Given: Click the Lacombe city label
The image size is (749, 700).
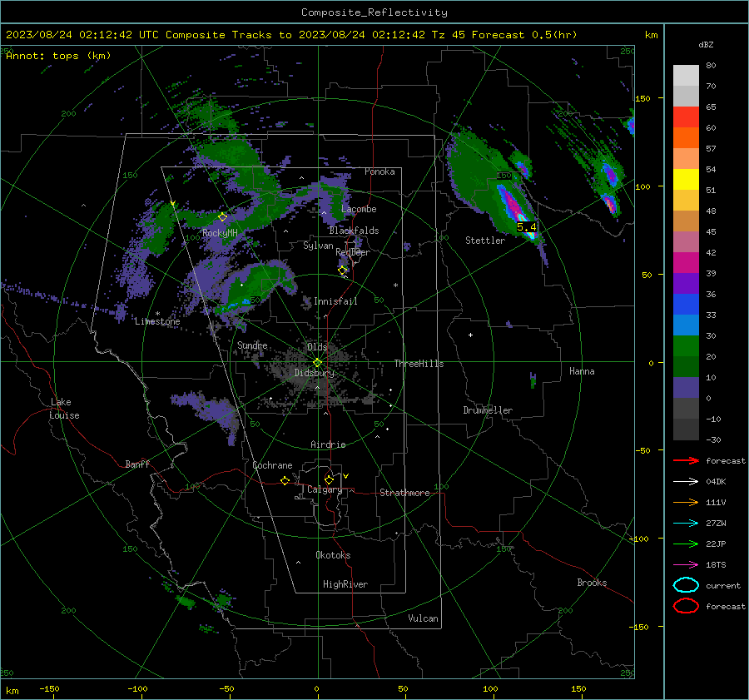Looking at the screenshot, I should tap(359, 209).
